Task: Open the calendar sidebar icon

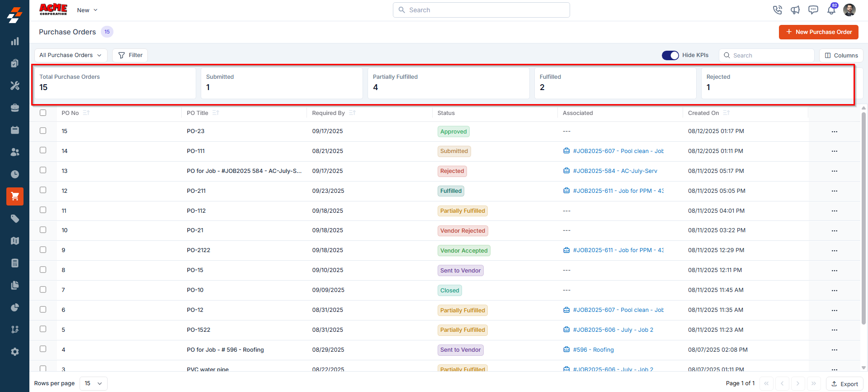Action: coord(15,130)
